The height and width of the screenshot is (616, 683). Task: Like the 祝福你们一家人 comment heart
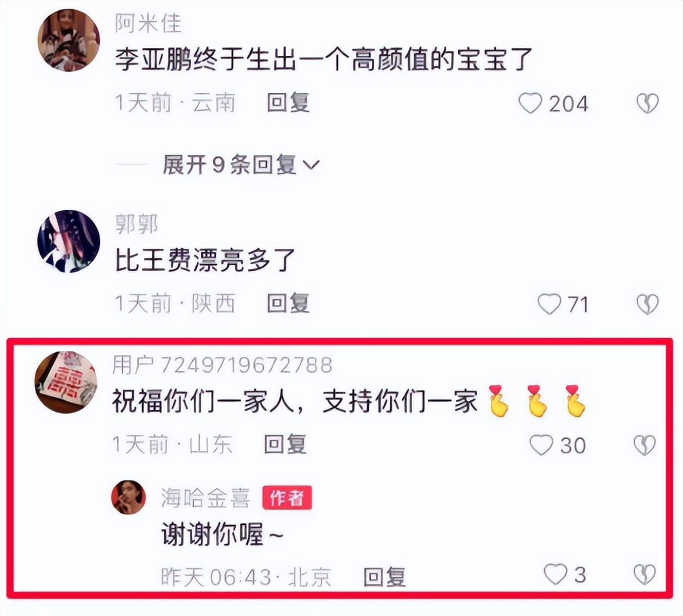541,445
